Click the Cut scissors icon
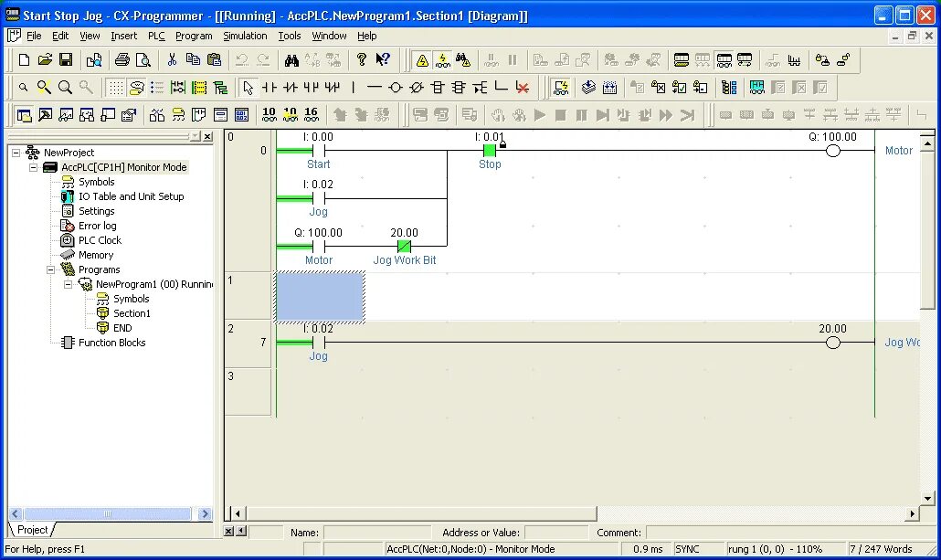The width and height of the screenshot is (941, 560). coord(173,59)
